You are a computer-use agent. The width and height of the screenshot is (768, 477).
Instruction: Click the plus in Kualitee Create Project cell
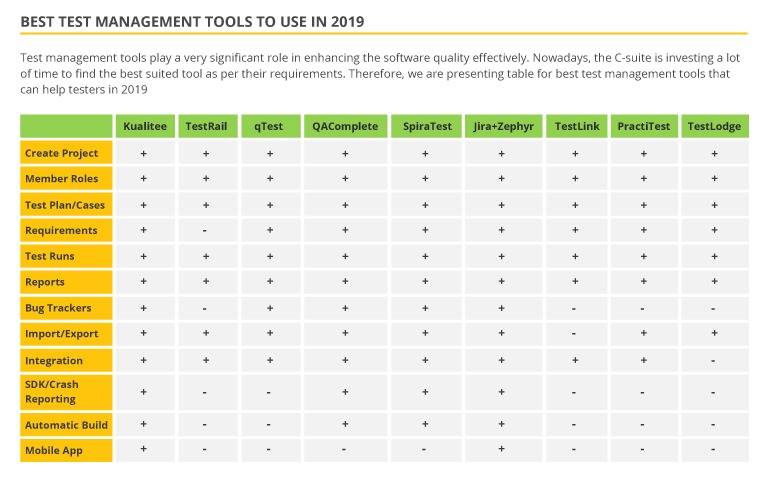[x=144, y=153]
